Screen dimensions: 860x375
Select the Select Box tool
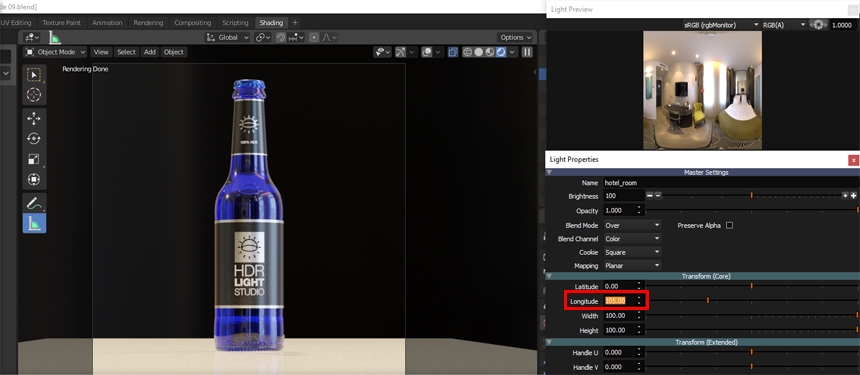pyautogui.click(x=34, y=75)
